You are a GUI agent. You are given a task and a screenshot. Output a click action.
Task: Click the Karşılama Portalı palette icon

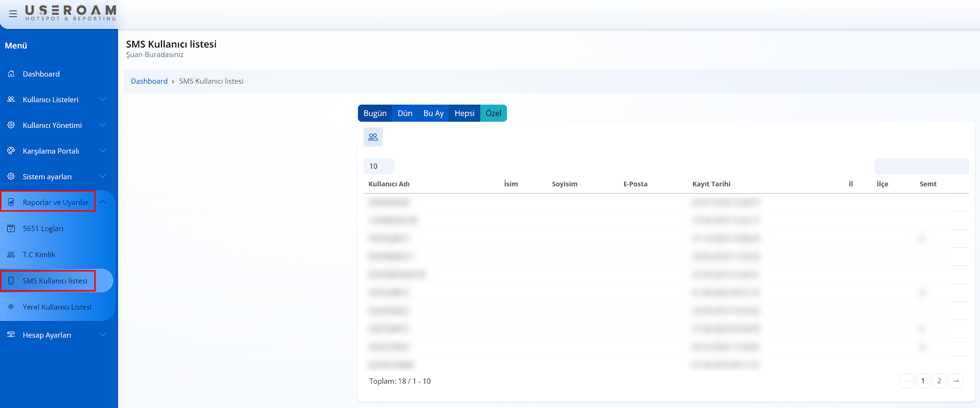[11, 151]
